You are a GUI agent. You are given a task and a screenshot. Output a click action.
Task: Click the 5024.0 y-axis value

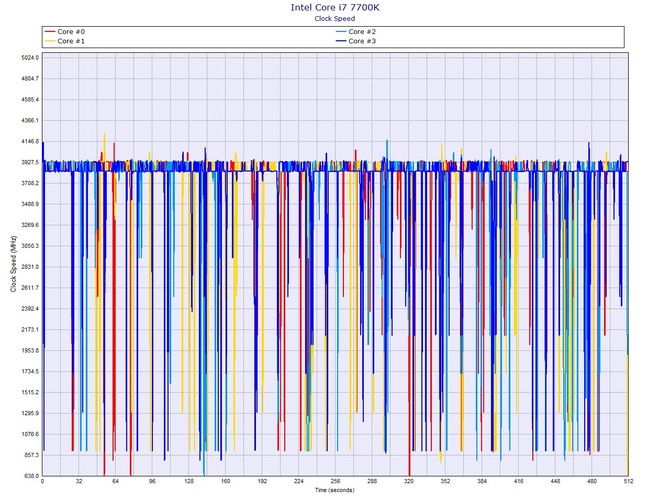pyautogui.click(x=30, y=58)
